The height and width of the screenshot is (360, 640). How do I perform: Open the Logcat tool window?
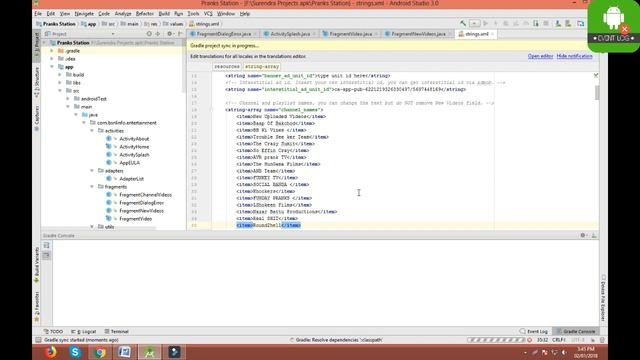pyautogui.click(x=84, y=331)
